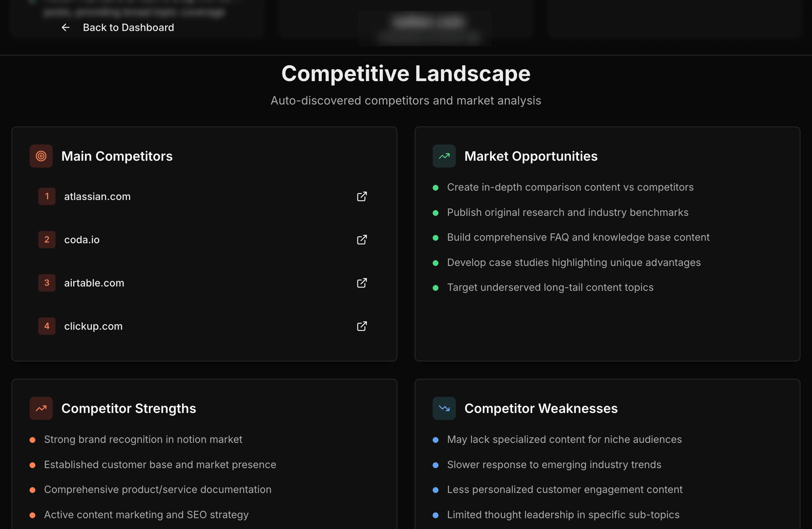Open atlassian.com external link icon
The width and height of the screenshot is (812, 529).
point(362,196)
